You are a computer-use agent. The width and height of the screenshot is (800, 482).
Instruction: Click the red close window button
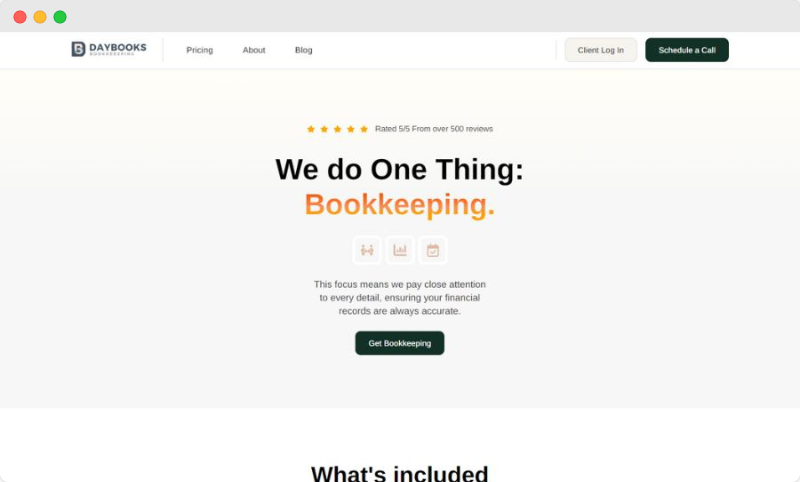[20, 17]
